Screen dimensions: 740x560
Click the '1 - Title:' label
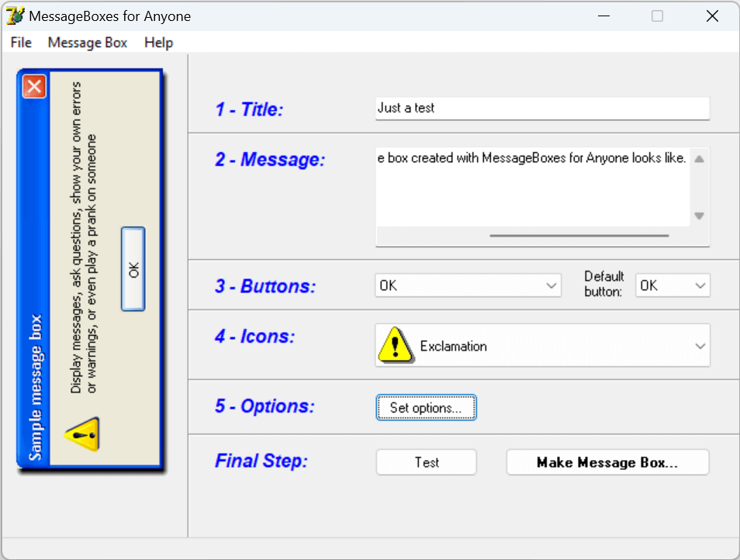pos(249,109)
